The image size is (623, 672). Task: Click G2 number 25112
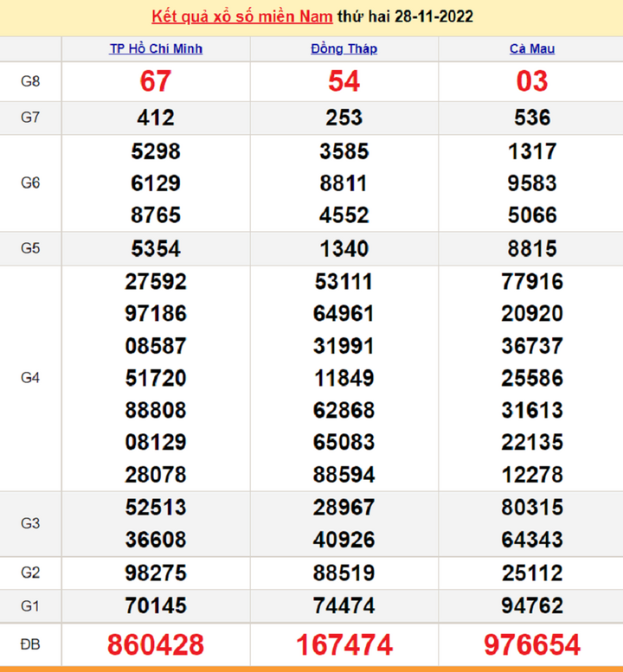tap(532, 573)
